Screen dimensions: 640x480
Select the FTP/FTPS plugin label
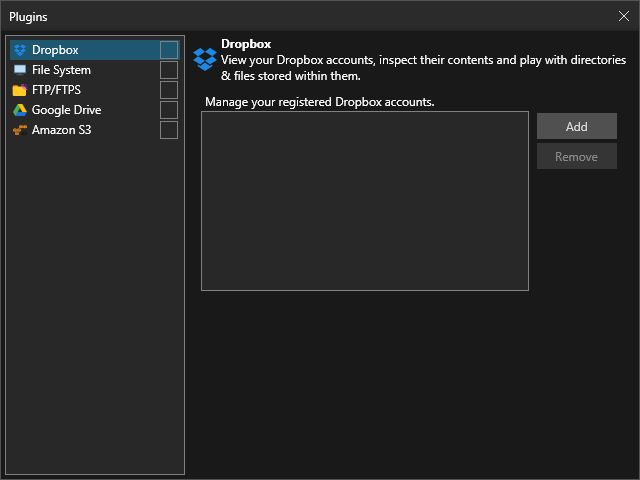(56, 90)
